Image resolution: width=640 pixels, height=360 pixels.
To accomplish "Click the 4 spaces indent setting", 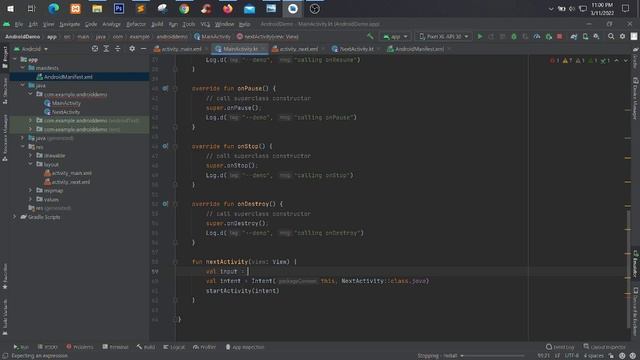I will 593,356.
